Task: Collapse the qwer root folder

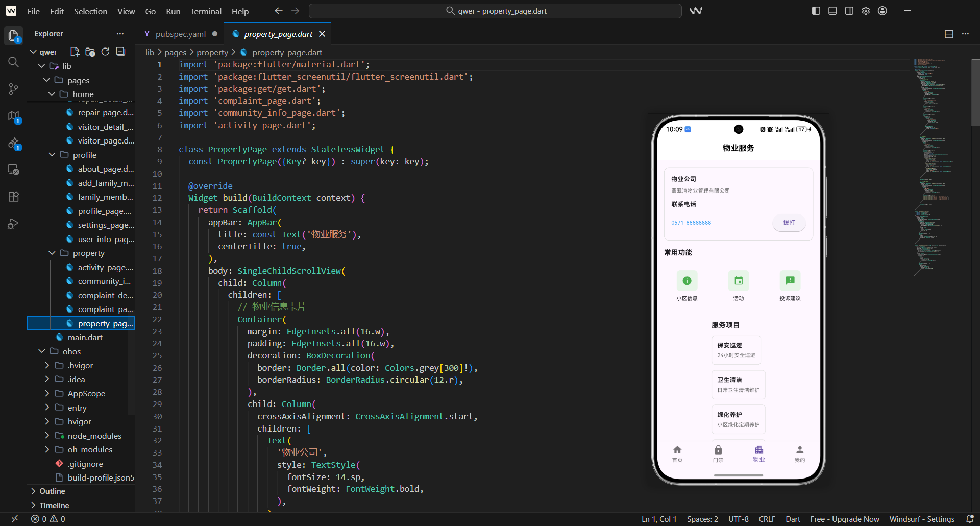Action: tap(34, 52)
